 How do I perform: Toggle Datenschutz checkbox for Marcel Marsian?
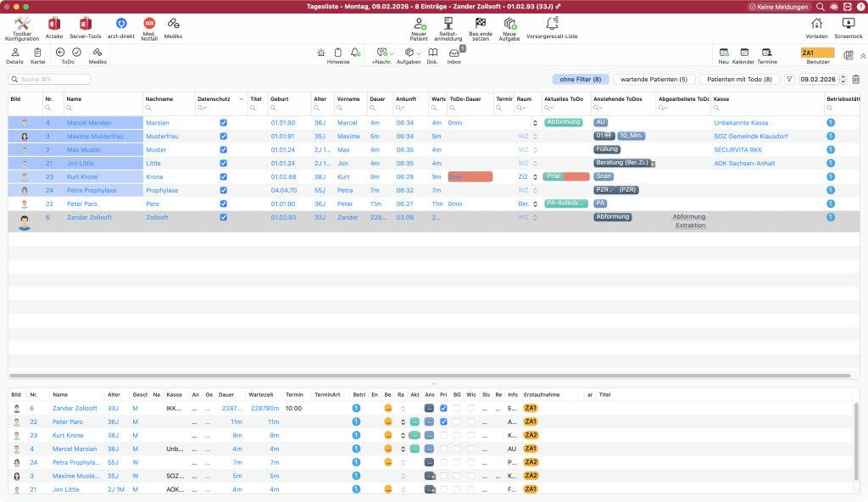pos(223,123)
